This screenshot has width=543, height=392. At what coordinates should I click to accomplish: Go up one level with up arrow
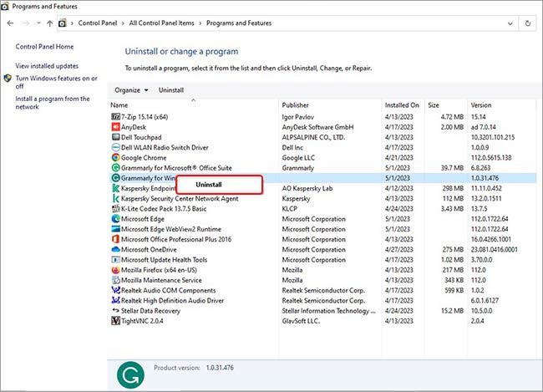[x=50, y=23]
